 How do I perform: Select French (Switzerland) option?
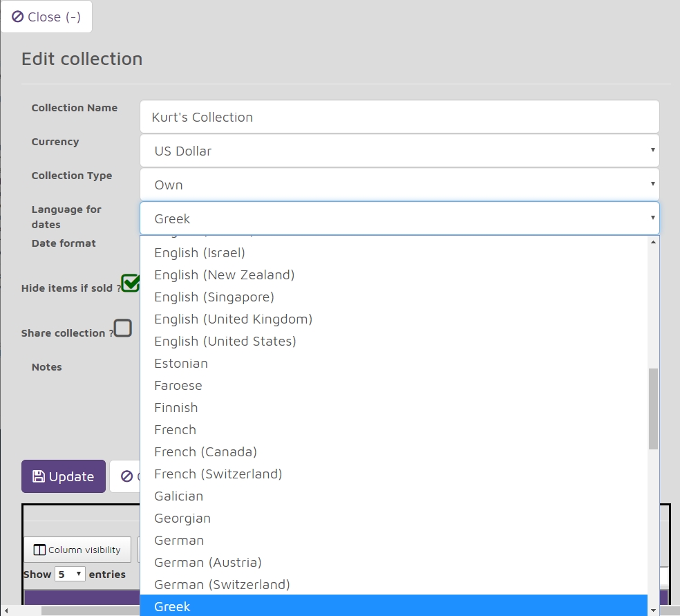tap(393, 474)
